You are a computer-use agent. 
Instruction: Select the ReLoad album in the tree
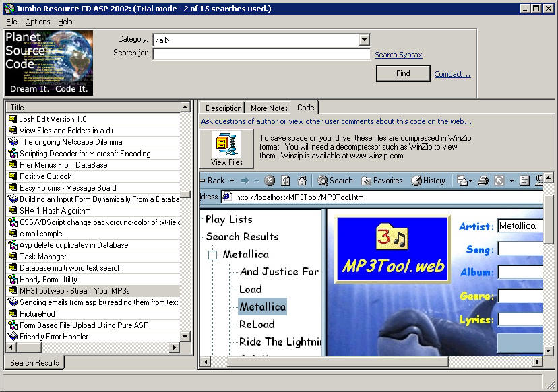click(257, 324)
